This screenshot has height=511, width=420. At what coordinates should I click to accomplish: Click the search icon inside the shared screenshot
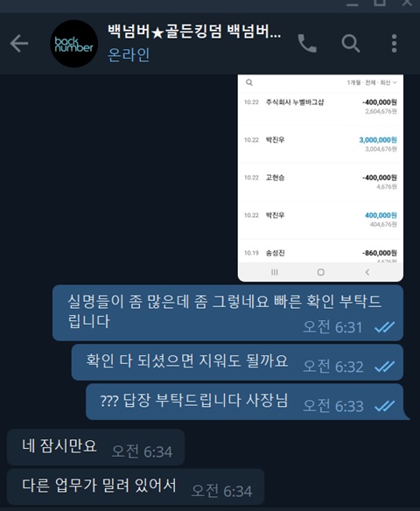(249, 82)
